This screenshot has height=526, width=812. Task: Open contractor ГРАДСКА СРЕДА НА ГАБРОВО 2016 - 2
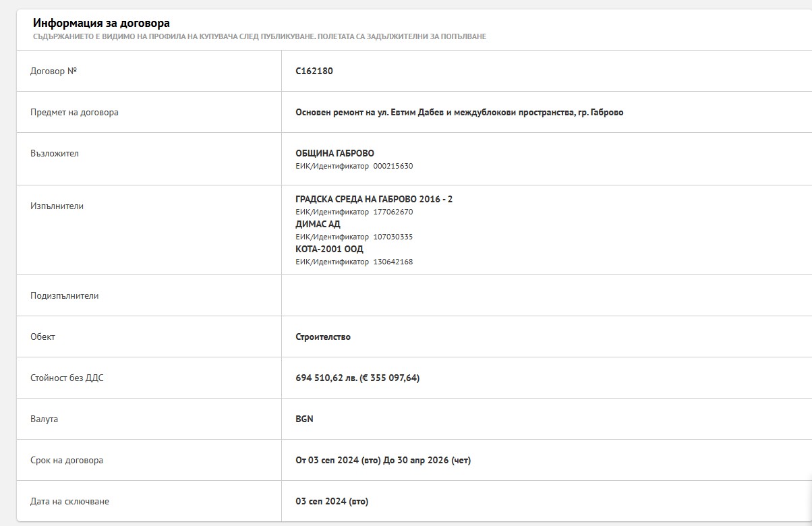(x=374, y=199)
